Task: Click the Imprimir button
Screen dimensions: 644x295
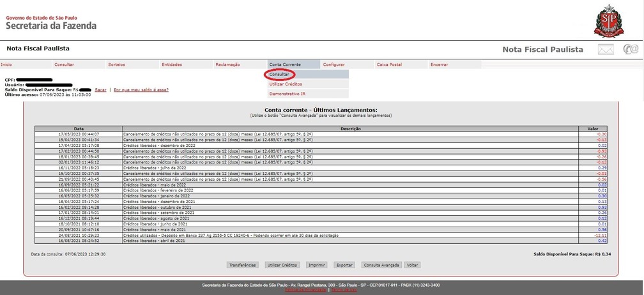Action: coord(317,265)
